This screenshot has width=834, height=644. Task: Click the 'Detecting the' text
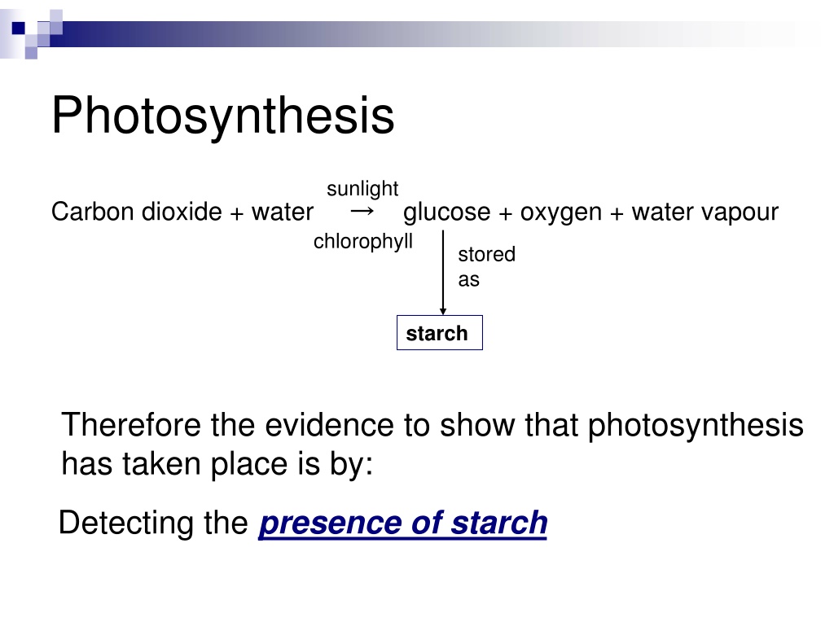pyautogui.click(x=153, y=523)
